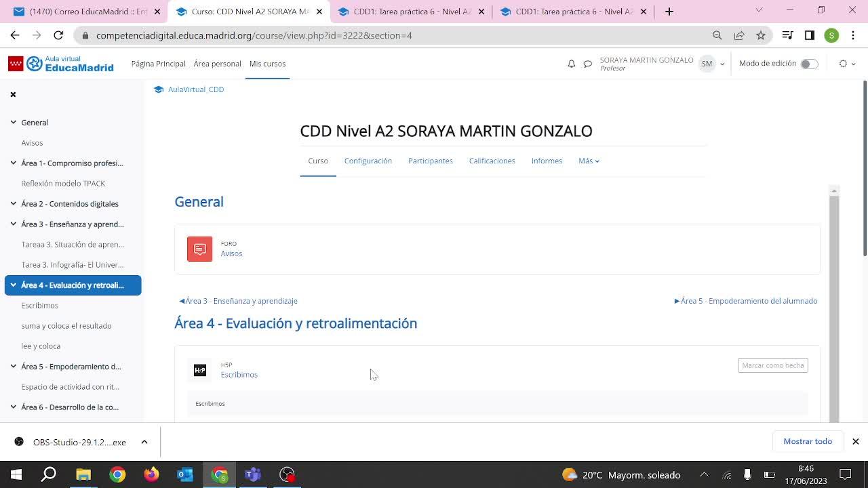Open suma y coloca el resultado in index
The width and height of the screenshot is (868, 488).
click(66, 326)
